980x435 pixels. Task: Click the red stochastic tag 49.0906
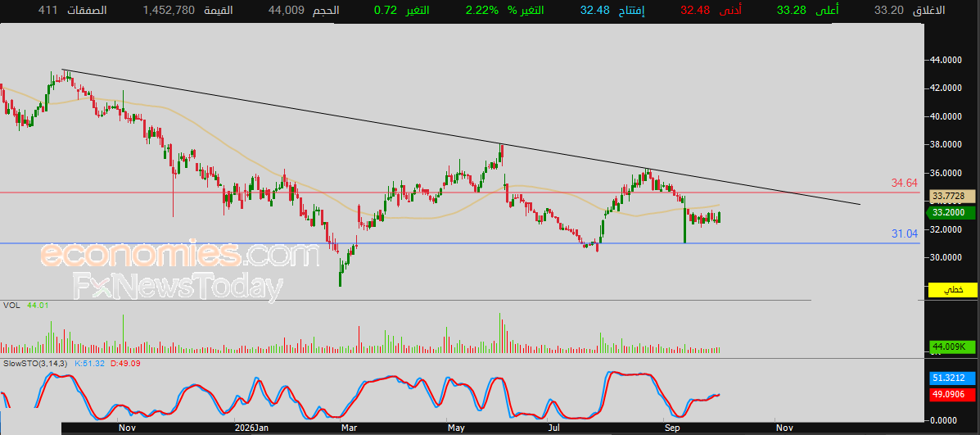click(x=952, y=394)
